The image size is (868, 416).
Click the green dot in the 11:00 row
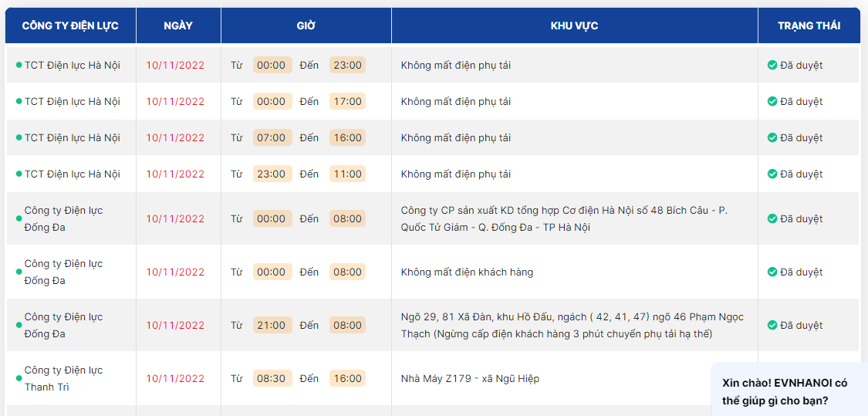pyautogui.click(x=19, y=174)
